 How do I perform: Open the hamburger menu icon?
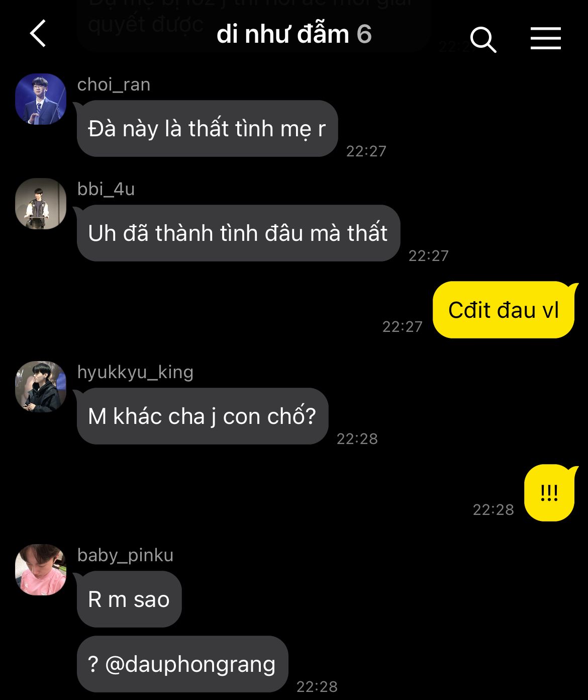tap(546, 38)
